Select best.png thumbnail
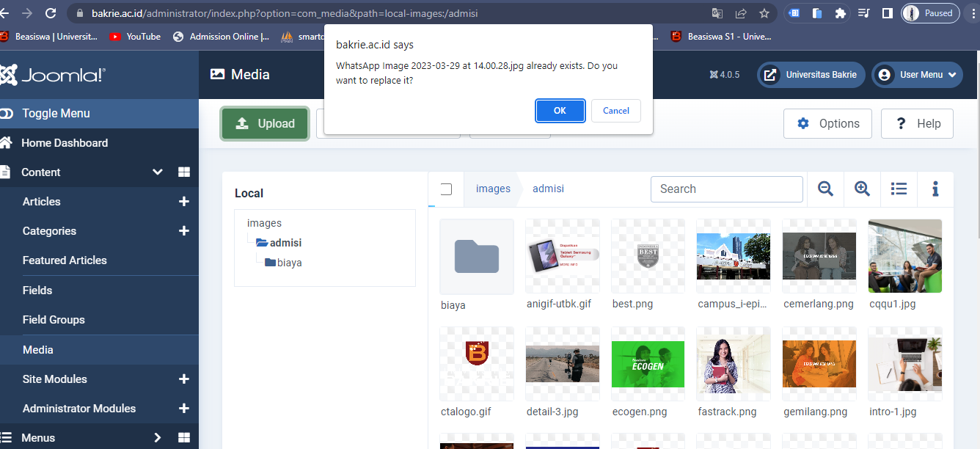This screenshot has height=449, width=980. (x=648, y=256)
